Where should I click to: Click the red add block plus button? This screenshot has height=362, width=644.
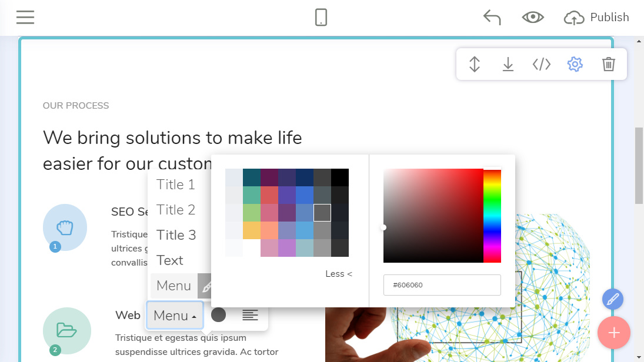pyautogui.click(x=613, y=333)
